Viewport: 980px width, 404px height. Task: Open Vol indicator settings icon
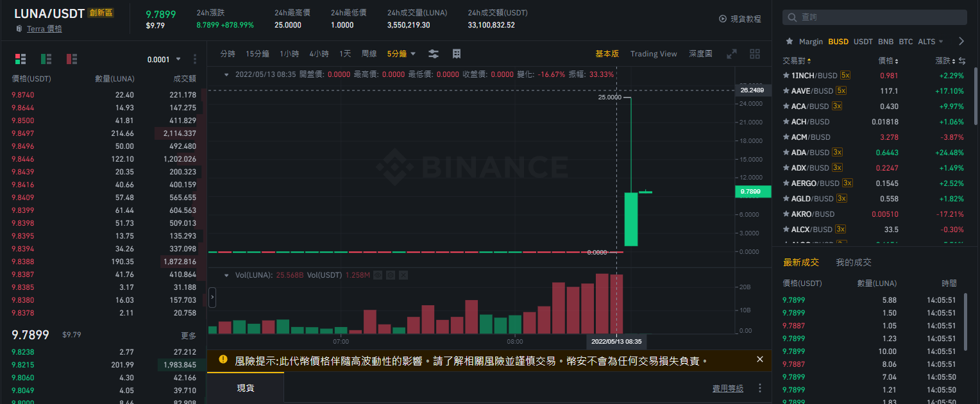(391, 275)
